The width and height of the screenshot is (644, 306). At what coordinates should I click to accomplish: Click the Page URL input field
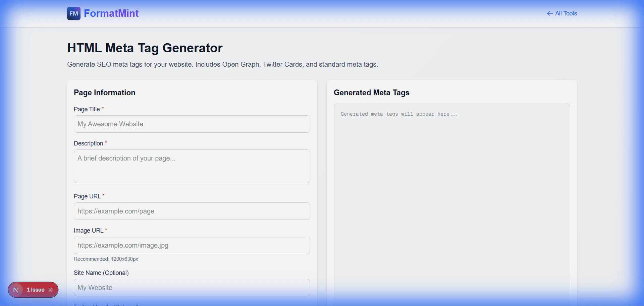192,211
